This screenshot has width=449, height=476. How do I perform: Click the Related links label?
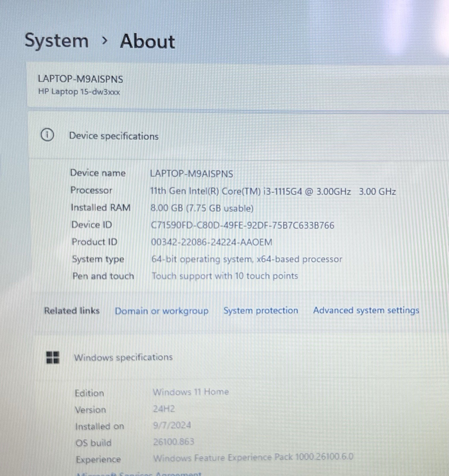coord(72,311)
